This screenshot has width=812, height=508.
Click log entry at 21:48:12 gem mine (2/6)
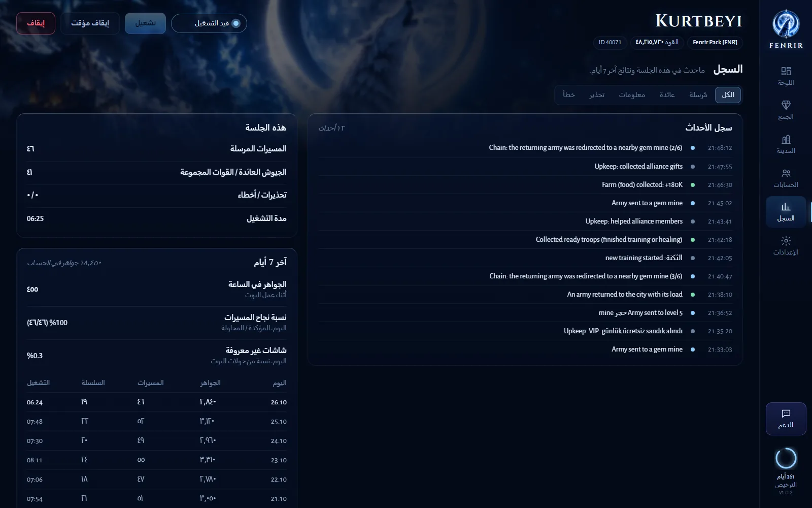pos(525,148)
